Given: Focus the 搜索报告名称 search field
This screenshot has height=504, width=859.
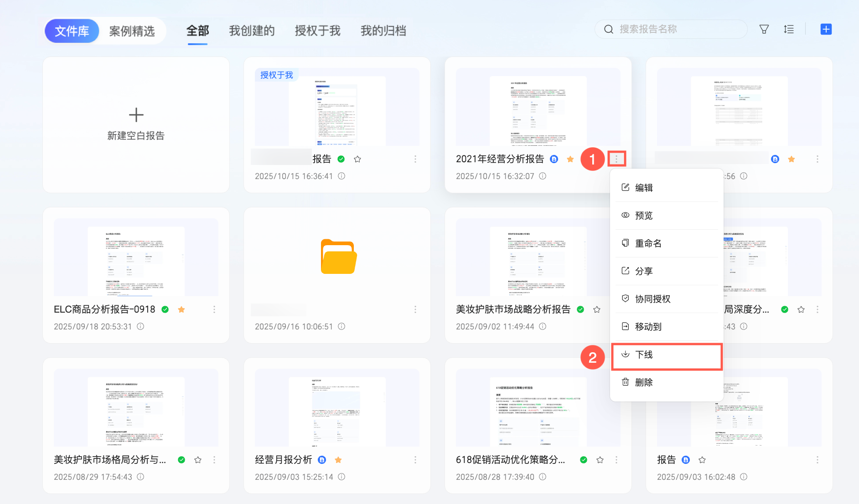Looking at the screenshot, I should tap(671, 30).
